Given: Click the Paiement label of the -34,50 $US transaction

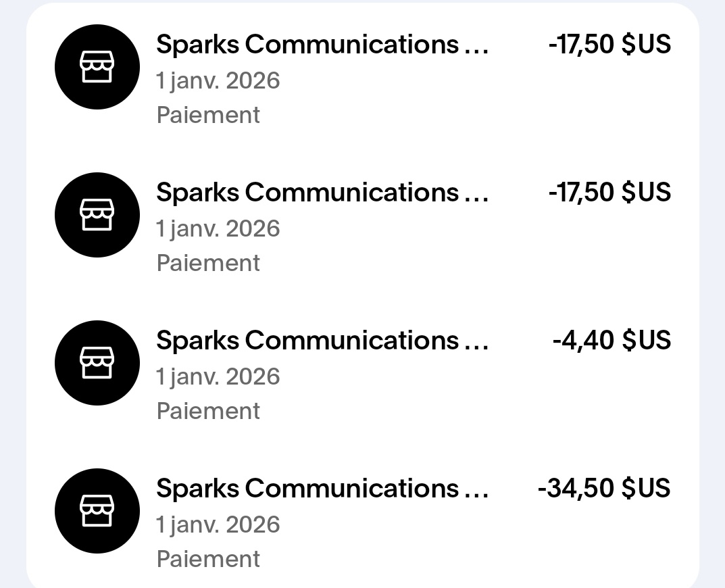Looking at the screenshot, I should (208, 559).
